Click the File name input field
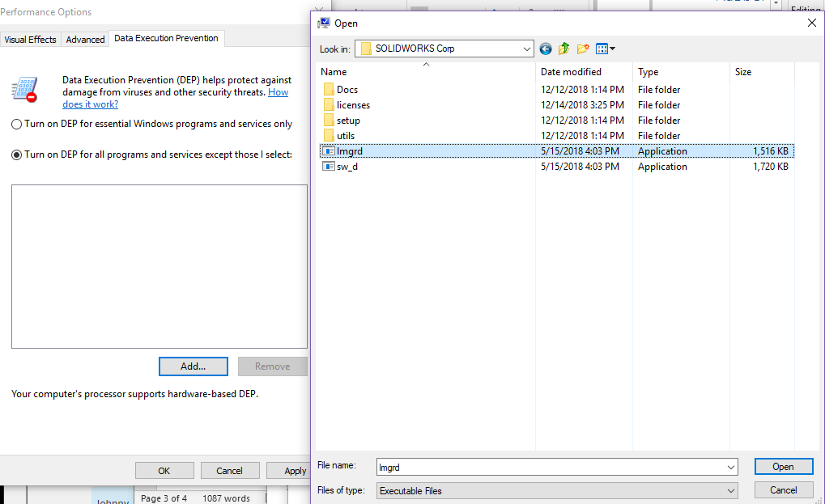Viewport: 825px width, 504px height. 551,468
